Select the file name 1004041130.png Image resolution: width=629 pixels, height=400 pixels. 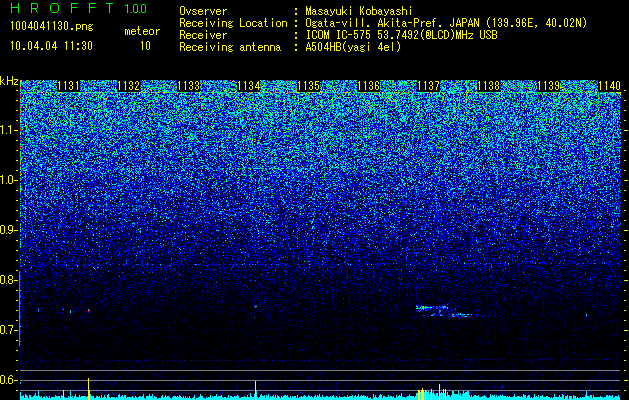pyautogui.click(x=51, y=26)
